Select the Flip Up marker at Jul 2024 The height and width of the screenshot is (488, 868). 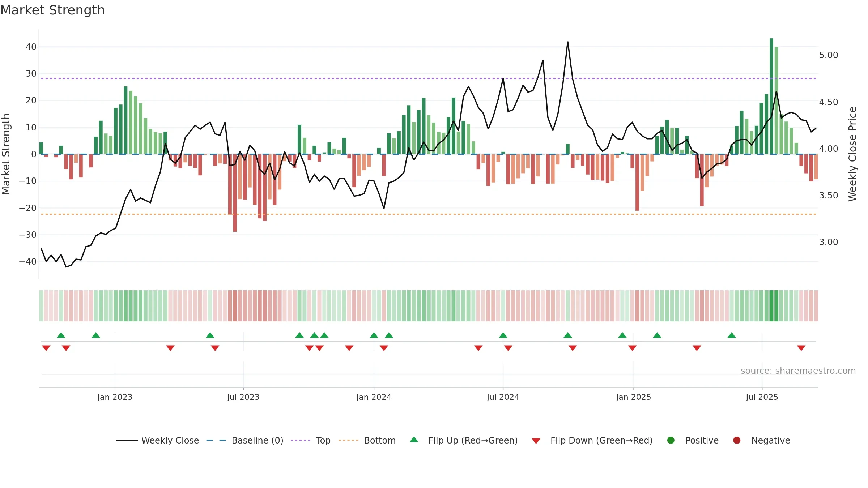503,335
